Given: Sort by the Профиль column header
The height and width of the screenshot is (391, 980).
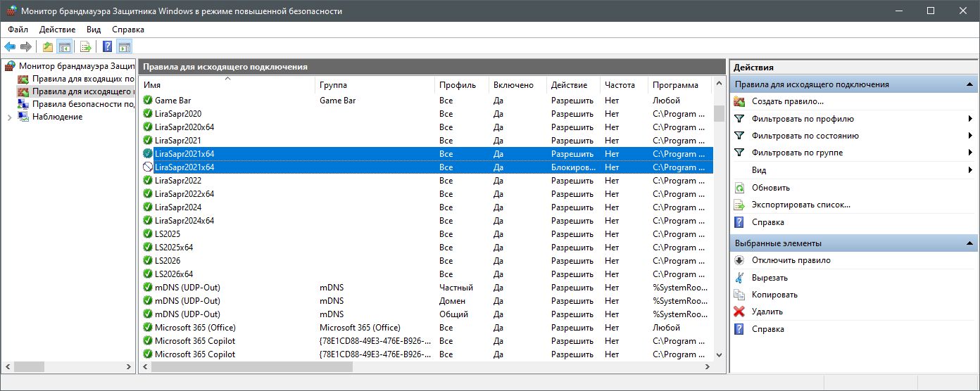Looking at the screenshot, I should point(462,85).
